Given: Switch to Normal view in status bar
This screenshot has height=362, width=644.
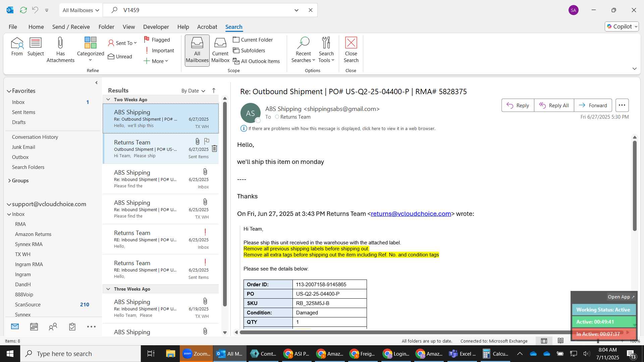Looking at the screenshot, I should tap(544, 341).
